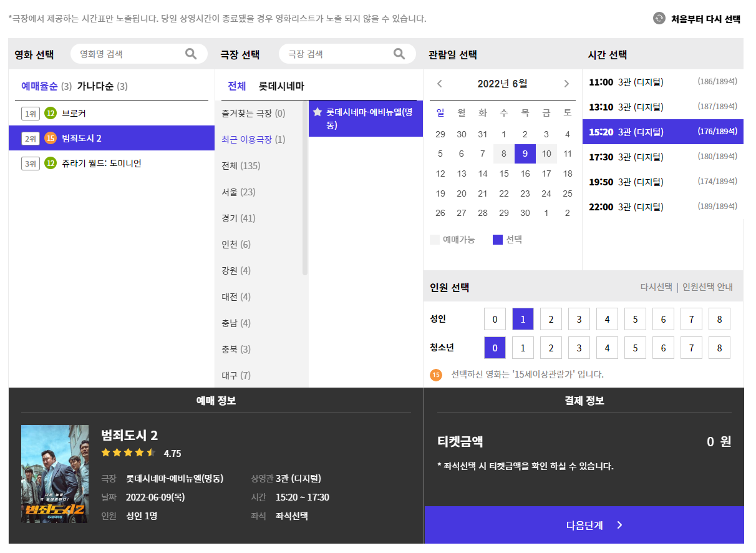Click the refresh icon beside 처음부터 다시 선택
This screenshot has width=756, height=553.
tap(659, 19)
